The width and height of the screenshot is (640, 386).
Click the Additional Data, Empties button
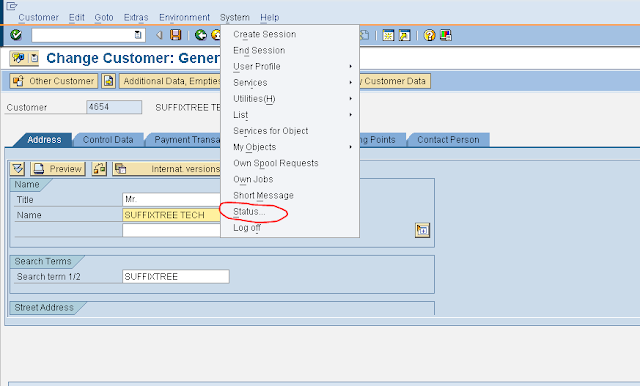[x=171, y=81]
